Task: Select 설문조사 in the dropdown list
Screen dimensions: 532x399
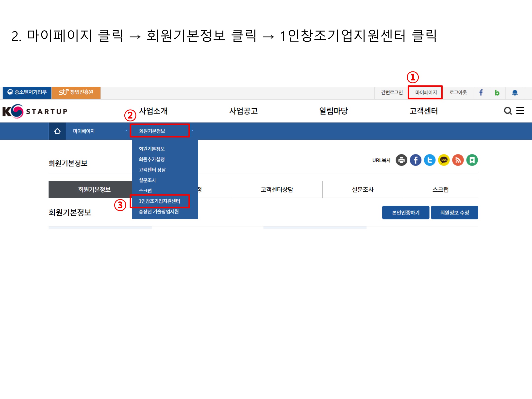Action: click(147, 180)
